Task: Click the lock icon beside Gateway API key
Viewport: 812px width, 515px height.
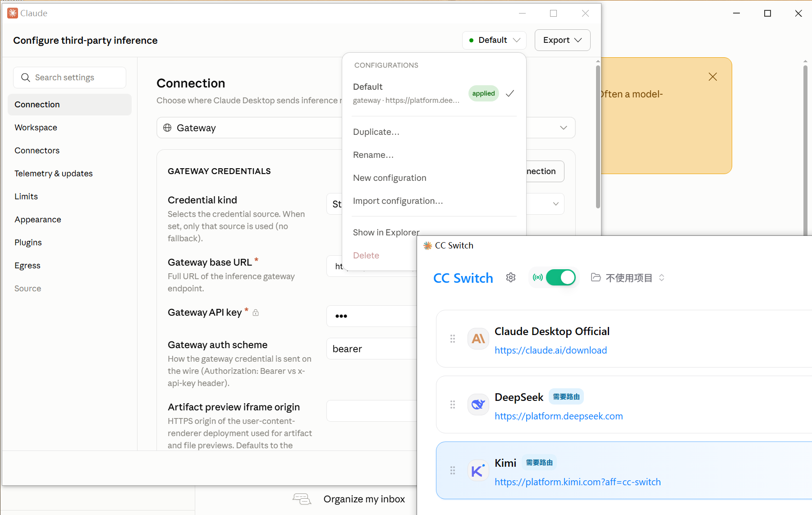Action: (256, 313)
